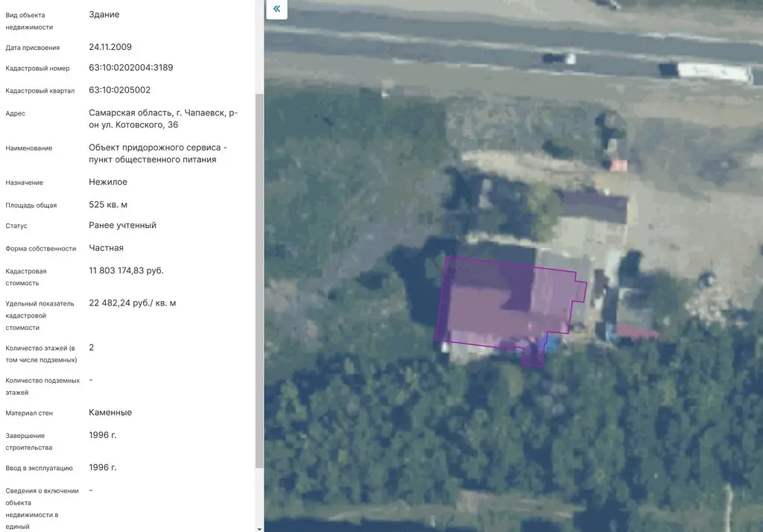The image size is (763, 532).
Task: Click the label Площадь общая
Action: click(31, 206)
